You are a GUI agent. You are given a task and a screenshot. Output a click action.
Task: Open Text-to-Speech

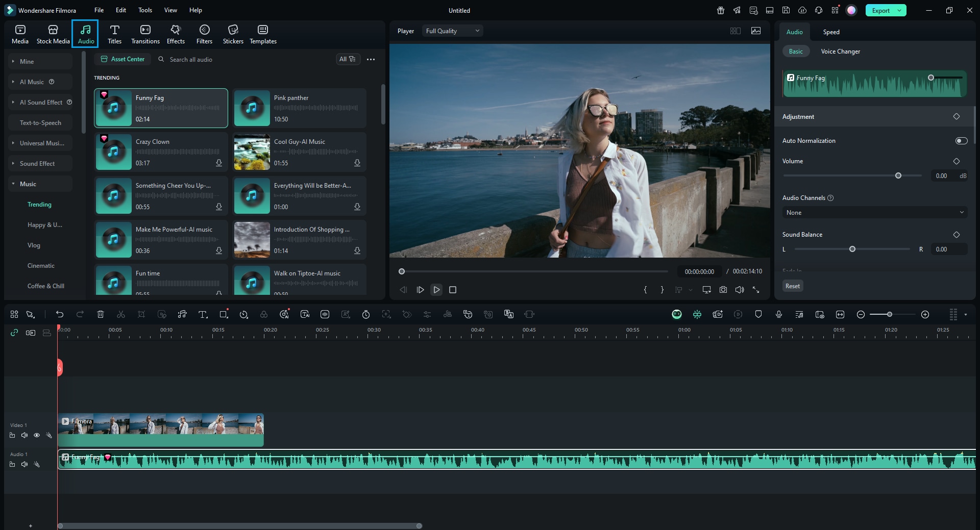click(40, 122)
